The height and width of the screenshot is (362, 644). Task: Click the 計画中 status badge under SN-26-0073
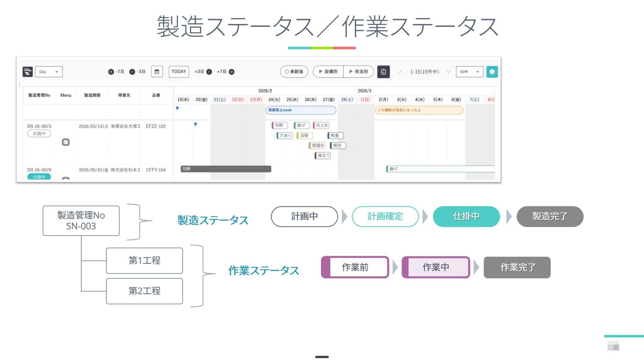click(39, 134)
